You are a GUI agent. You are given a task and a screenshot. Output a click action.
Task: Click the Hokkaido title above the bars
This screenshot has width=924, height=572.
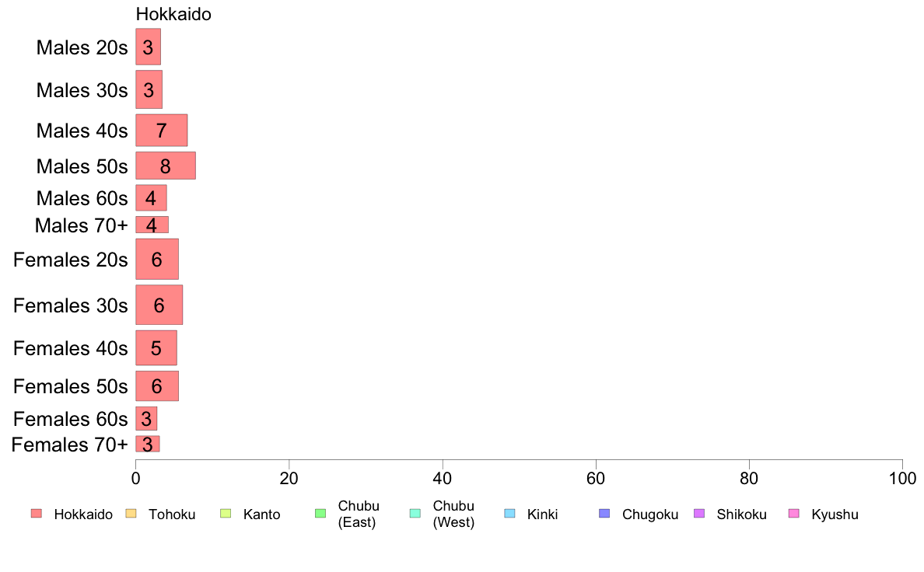(x=173, y=13)
